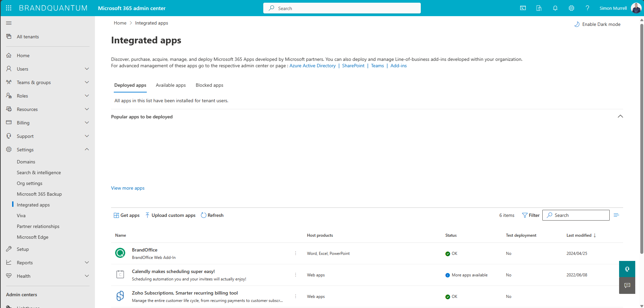Open Domains under Settings
Image resolution: width=644 pixels, height=308 pixels.
[26, 162]
